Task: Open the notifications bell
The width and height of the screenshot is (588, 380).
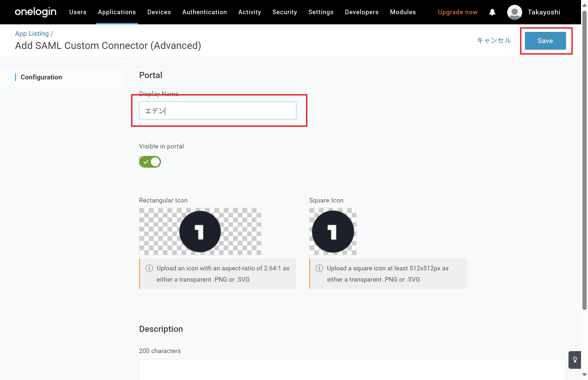Action: [x=492, y=12]
